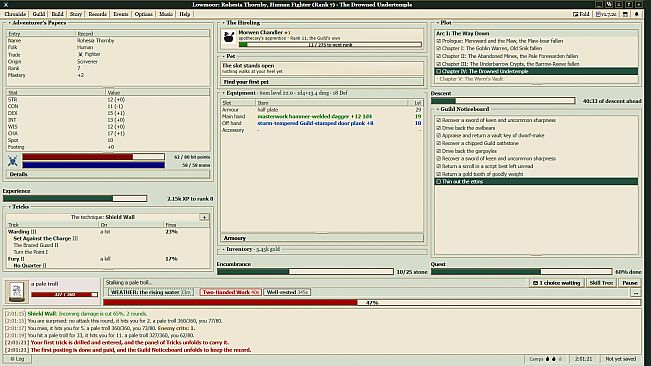Collapse the Guild Noticeboard panel
Screen dimensions: 651x366
coord(438,109)
